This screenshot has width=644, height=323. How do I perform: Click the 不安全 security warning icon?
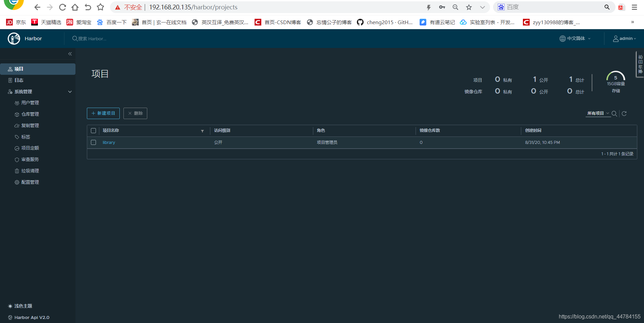[x=118, y=7]
